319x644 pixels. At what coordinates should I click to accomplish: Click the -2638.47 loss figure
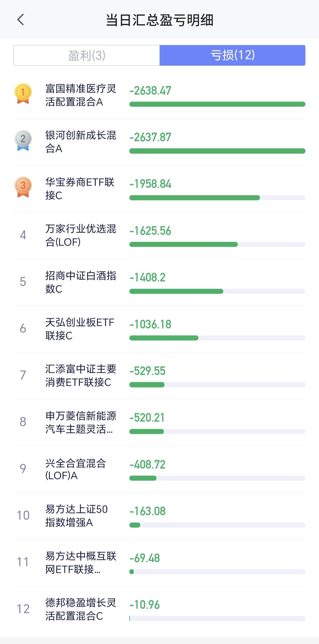coord(150,91)
